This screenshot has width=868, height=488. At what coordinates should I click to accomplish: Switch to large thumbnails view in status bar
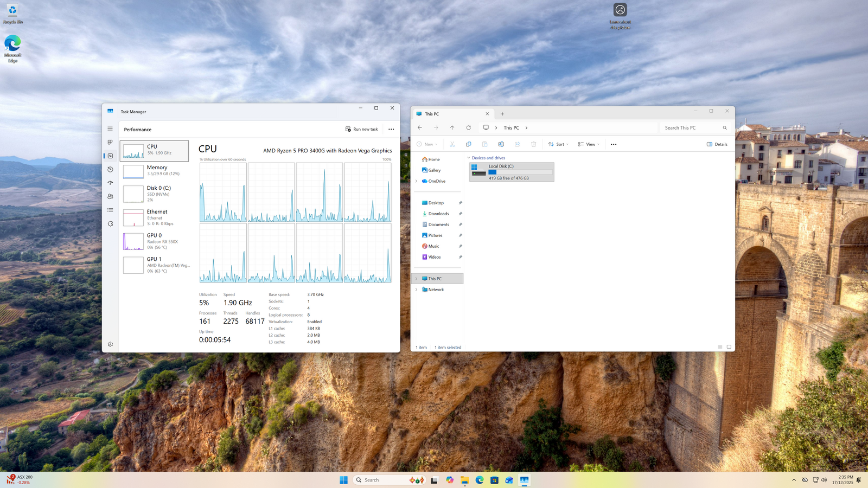point(729,347)
